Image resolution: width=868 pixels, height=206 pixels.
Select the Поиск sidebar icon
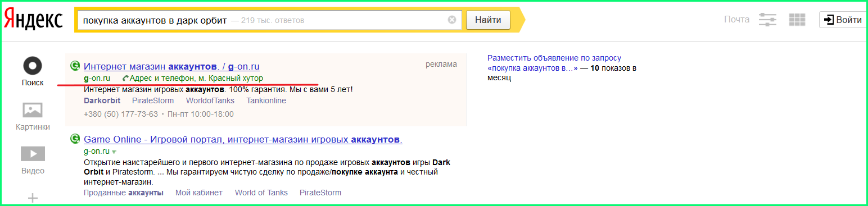tap(33, 66)
